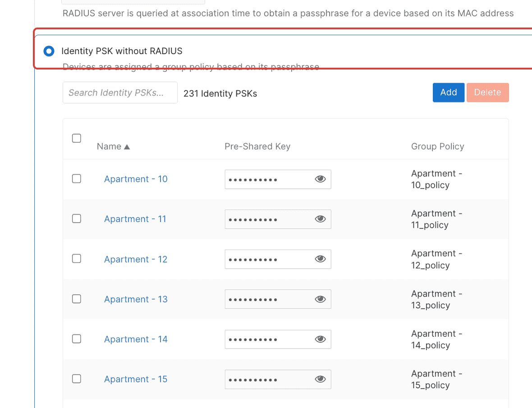Open the Apartment - 15 link
This screenshot has width=532, height=408.
pyautogui.click(x=136, y=379)
